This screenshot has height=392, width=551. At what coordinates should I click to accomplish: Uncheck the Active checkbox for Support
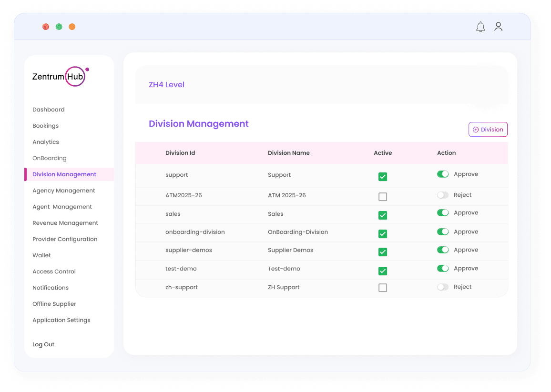[x=383, y=177]
